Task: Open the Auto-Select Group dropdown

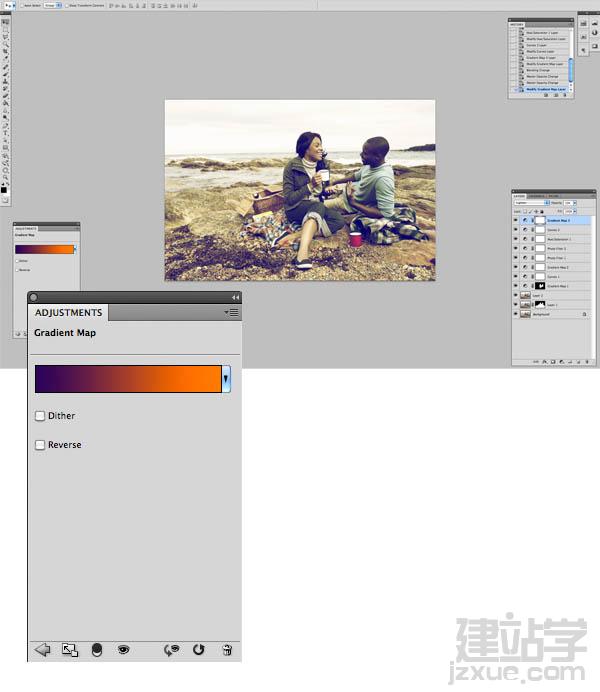Action: [x=52, y=5]
